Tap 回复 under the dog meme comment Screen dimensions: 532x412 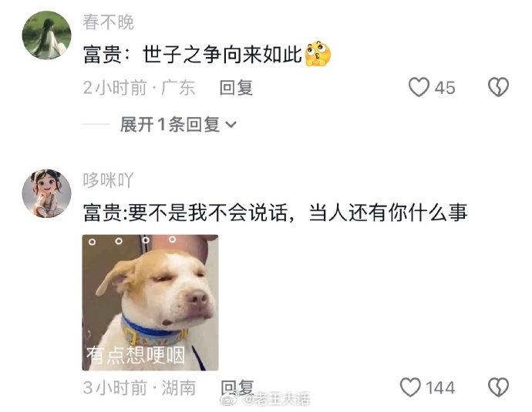click(x=237, y=387)
